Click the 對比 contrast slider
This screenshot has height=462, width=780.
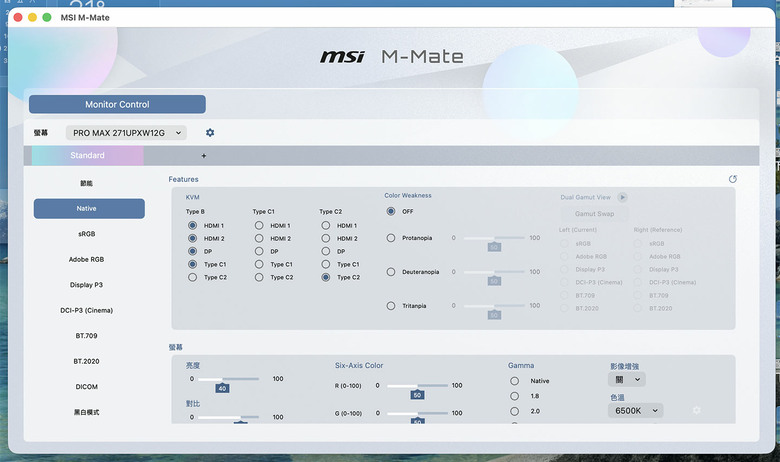228,417
